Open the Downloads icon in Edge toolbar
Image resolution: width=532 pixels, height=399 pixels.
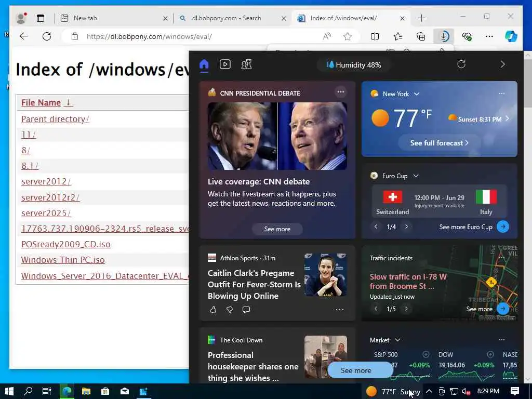coord(444,36)
